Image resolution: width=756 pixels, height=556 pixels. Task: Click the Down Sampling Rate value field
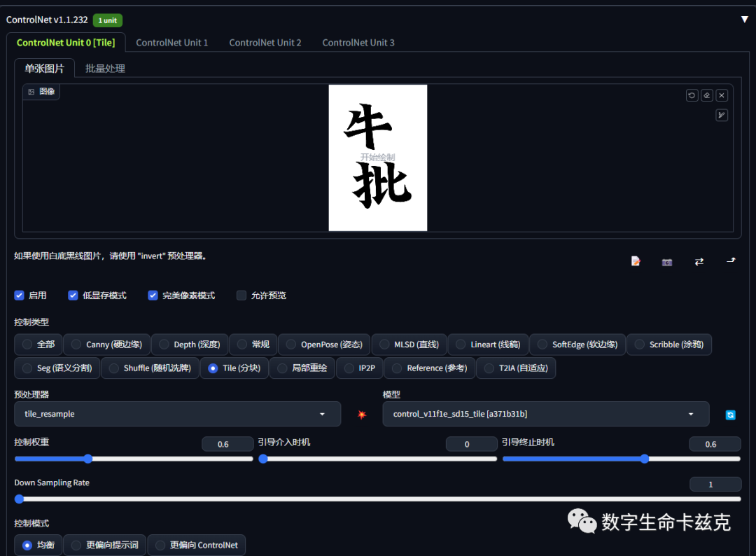715,484
